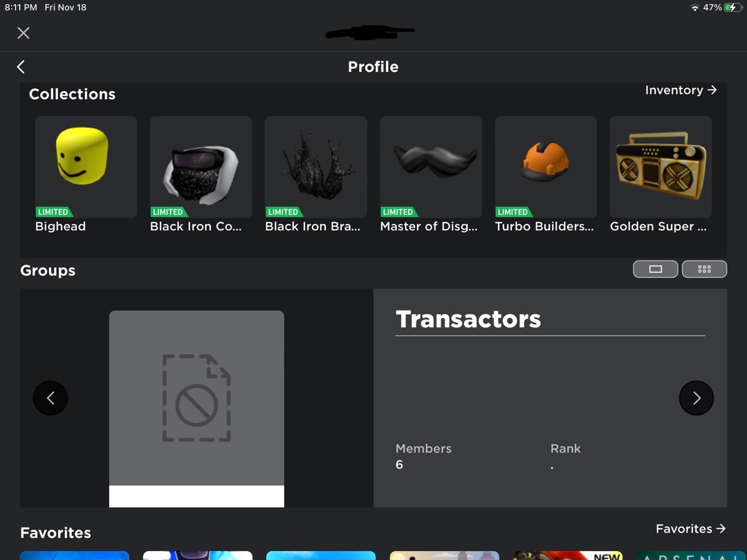
Task: Click the Bighead item name
Action: coord(60,226)
